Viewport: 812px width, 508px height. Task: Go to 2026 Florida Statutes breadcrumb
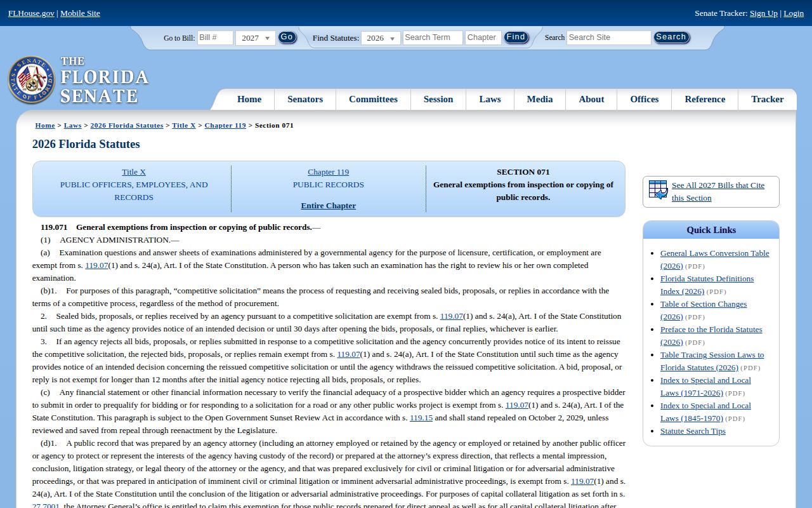[127, 125]
